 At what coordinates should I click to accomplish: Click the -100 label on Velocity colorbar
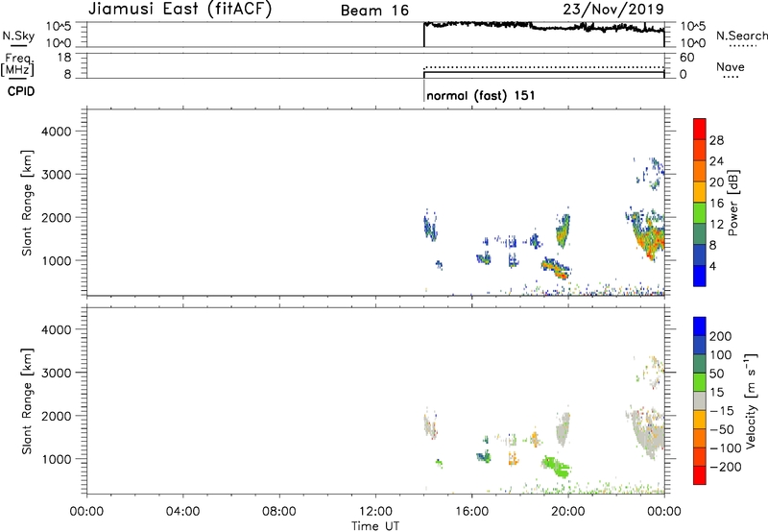pos(725,447)
